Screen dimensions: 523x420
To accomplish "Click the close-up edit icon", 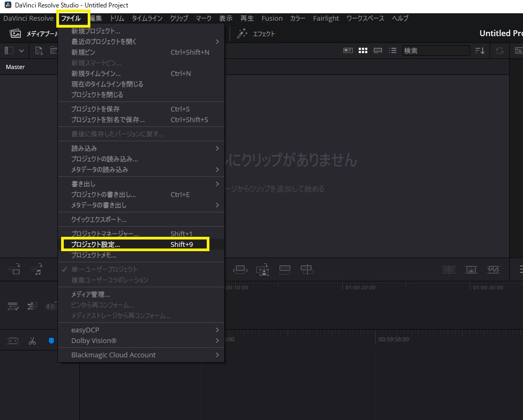I will click(x=263, y=270).
